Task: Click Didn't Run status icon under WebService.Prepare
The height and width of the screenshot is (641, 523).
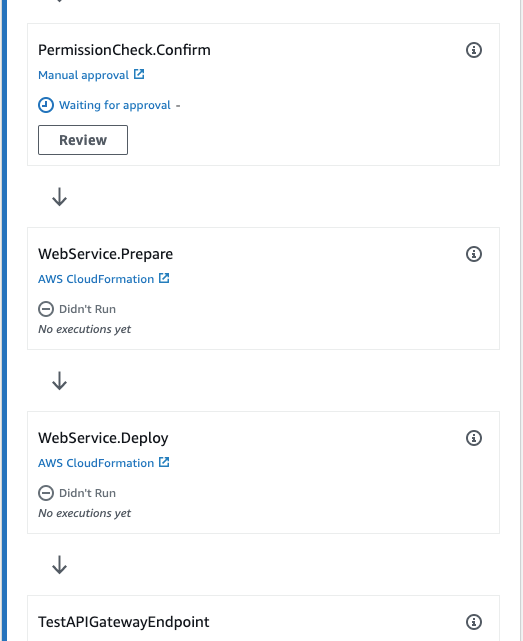Action: point(46,309)
